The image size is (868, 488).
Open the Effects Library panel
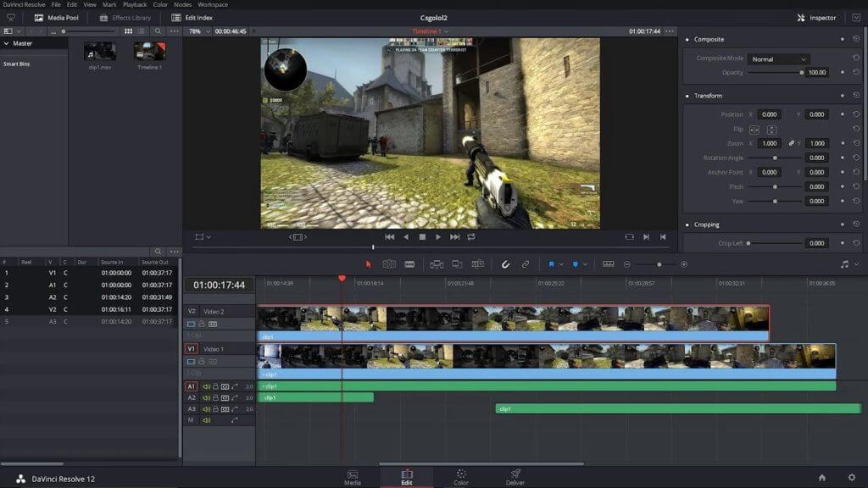pos(125,18)
